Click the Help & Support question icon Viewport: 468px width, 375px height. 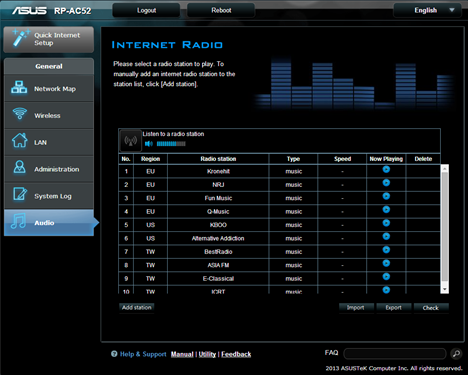pyautogui.click(x=114, y=354)
